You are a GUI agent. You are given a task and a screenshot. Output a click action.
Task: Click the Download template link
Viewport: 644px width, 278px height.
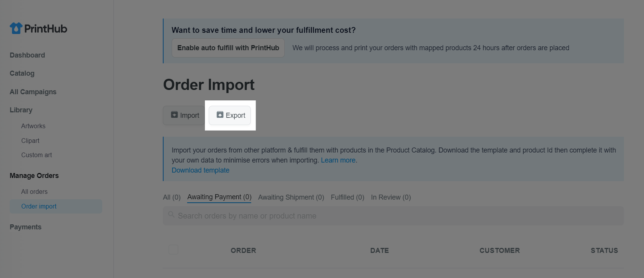tap(200, 170)
